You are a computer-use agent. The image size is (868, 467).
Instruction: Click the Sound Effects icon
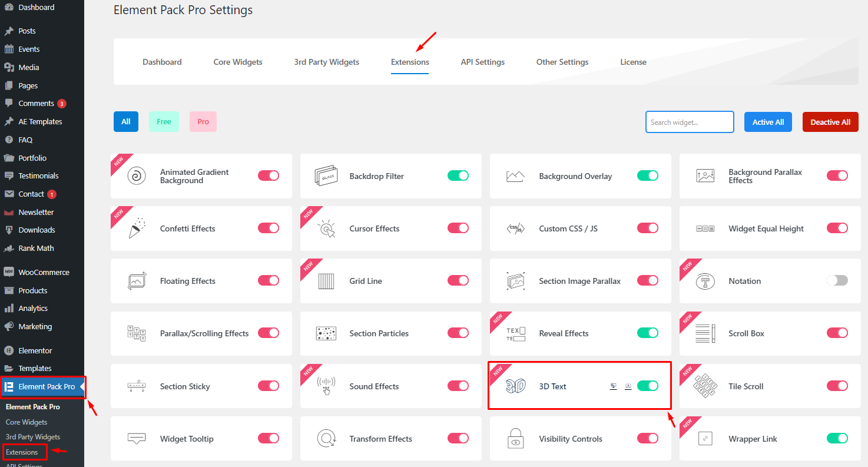point(326,386)
